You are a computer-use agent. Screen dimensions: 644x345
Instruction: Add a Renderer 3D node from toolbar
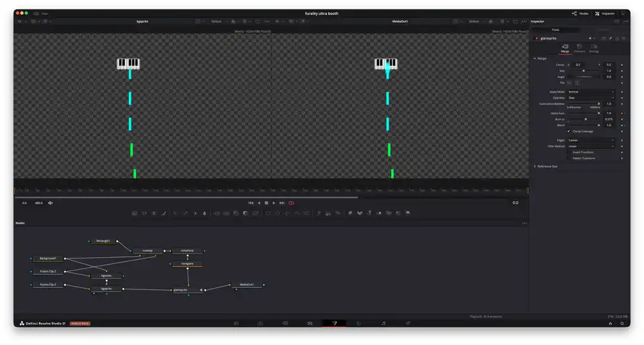pyautogui.click(x=407, y=213)
